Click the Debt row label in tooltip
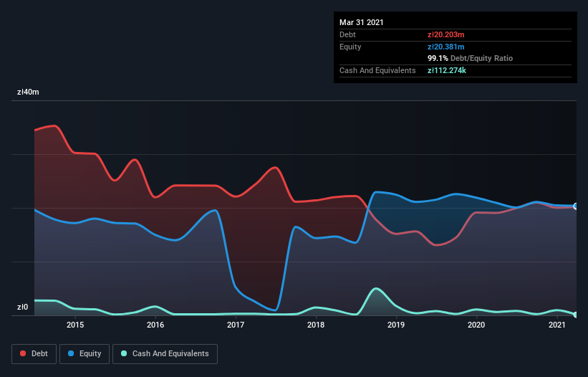588x377 pixels. (347, 34)
